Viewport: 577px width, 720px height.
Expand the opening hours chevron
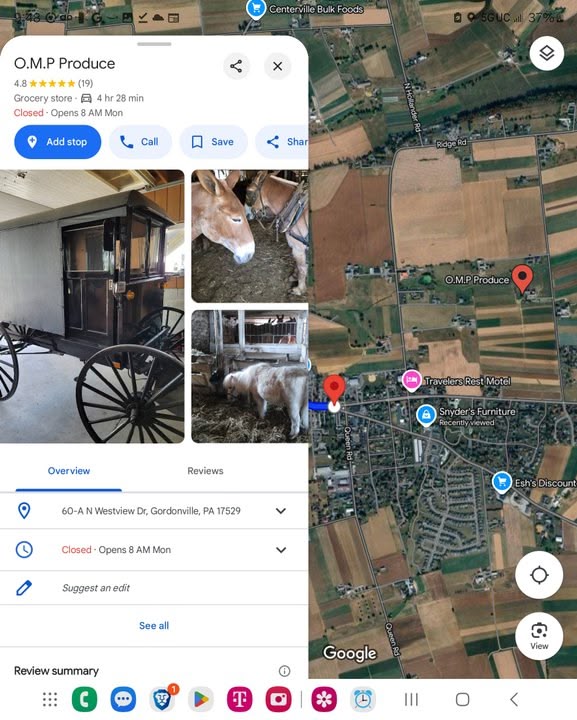pos(280,550)
